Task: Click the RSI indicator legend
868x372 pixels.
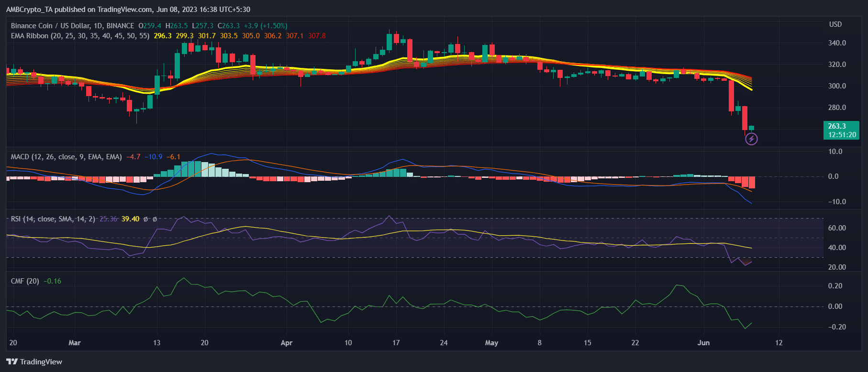Action: click(53, 219)
